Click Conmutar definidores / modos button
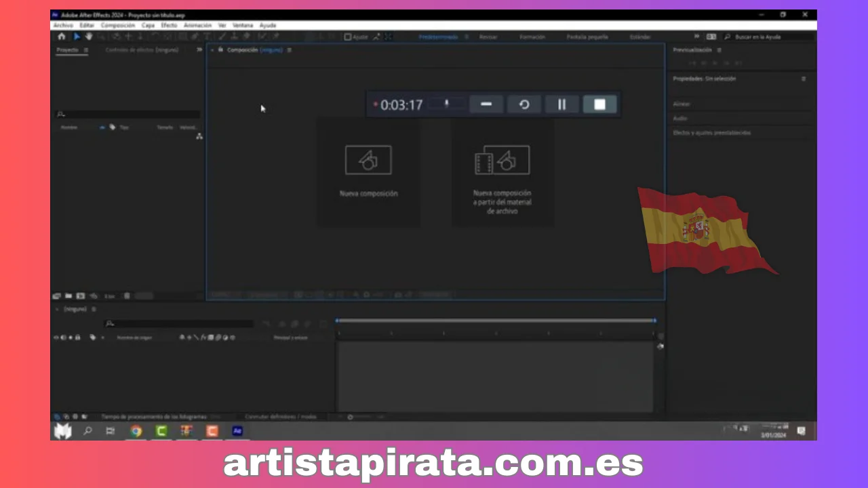The image size is (868, 488). 281,417
